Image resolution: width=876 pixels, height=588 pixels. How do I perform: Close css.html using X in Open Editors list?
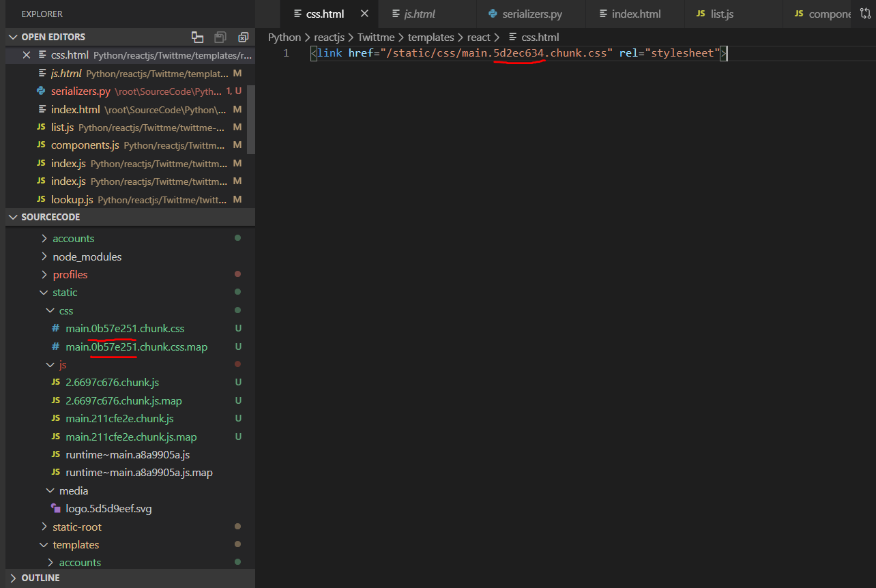tap(27, 55)
